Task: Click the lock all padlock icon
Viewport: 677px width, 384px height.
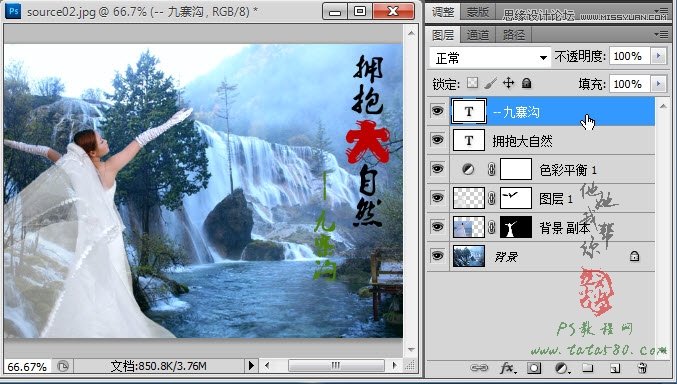Action: (526, 83)
